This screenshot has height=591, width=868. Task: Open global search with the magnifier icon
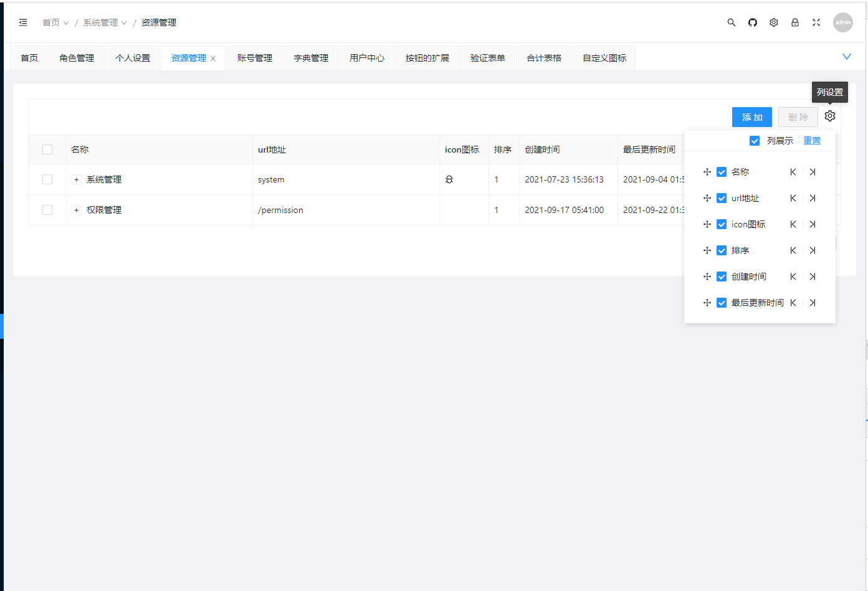point(731,22)
